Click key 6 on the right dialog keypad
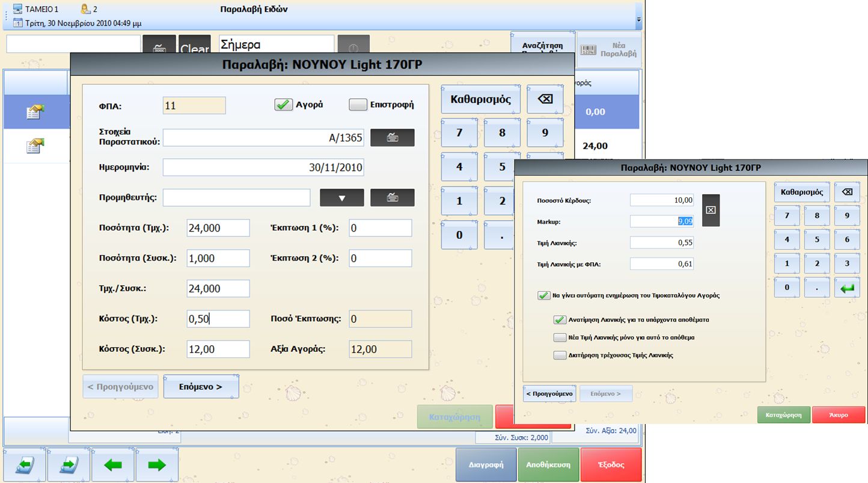 tap(847, 239)
